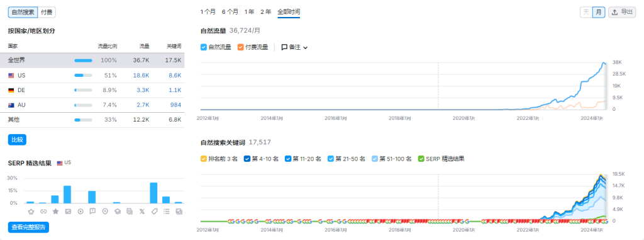Open AU keywords value 984
Screen dimensions: 644x240
(x=176, y=105)
